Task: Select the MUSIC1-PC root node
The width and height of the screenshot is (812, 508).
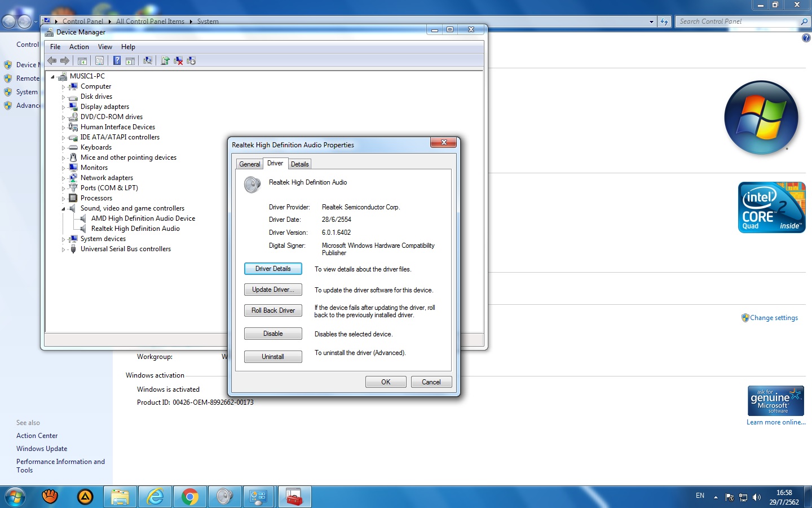Action: [x=87, y=76]
